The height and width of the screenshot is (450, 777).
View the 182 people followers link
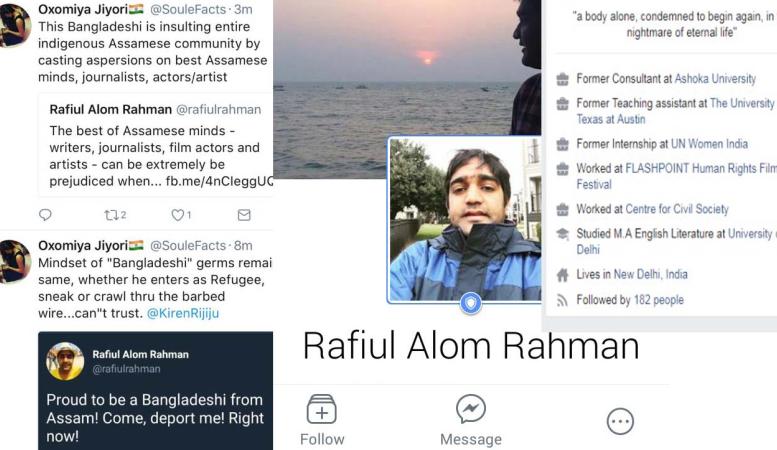(659, 300)
